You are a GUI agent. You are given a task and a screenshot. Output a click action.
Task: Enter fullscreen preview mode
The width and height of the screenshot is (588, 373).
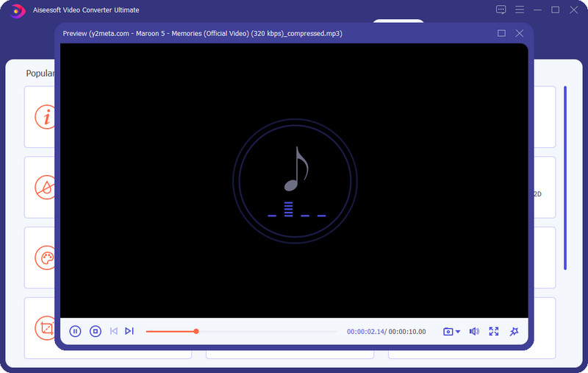(x=494, y=331)
